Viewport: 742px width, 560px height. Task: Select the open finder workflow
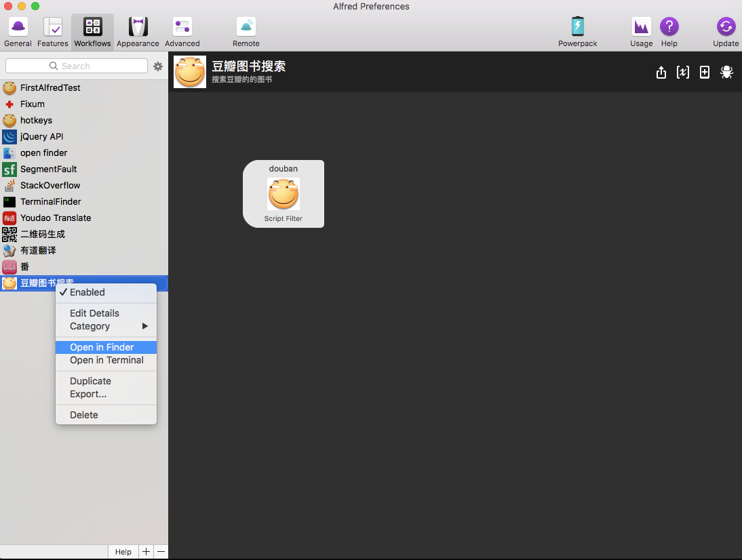coord(84,153)
